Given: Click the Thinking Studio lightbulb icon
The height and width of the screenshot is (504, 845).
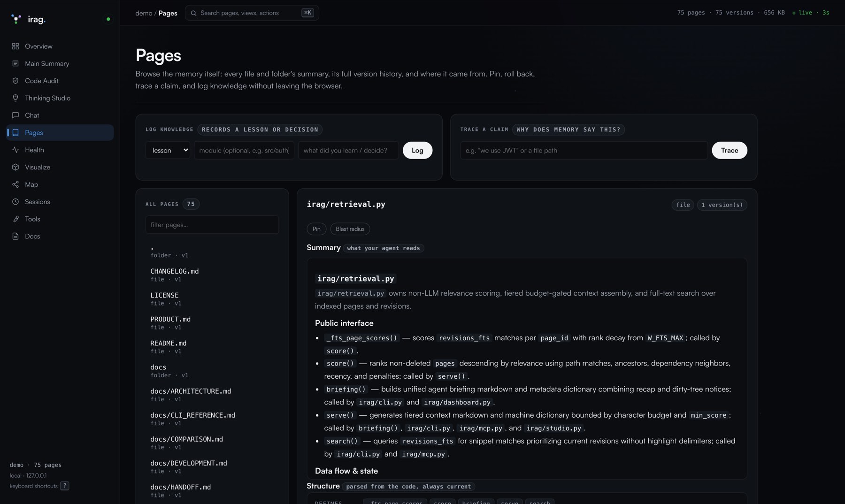Looking at the screenshot, I should coord(15,98).
